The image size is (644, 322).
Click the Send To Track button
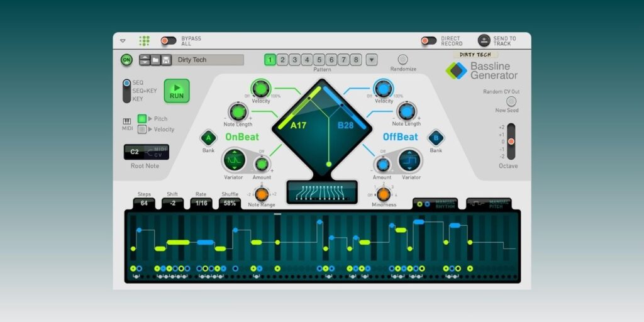(x=484, y=41)
